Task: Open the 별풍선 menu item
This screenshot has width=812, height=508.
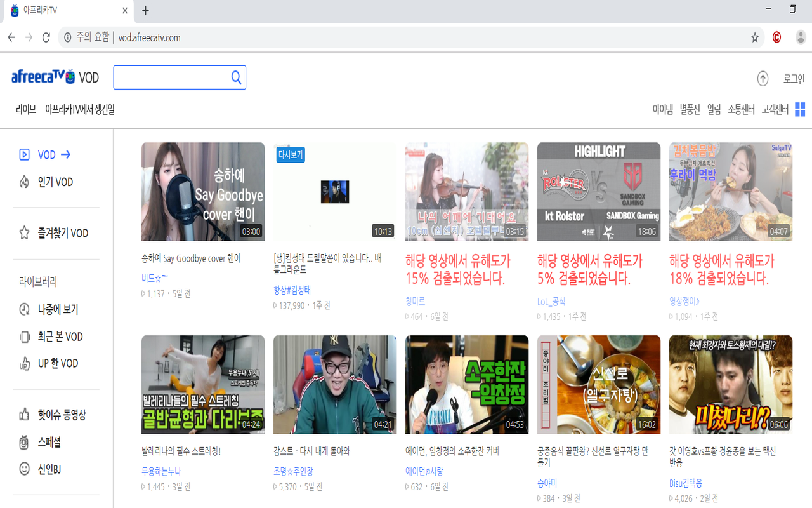Action: click(x=690, y=109)
